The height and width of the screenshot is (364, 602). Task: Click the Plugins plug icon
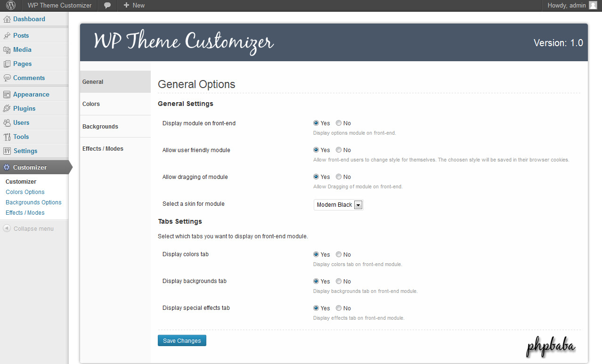click(7, 109)
